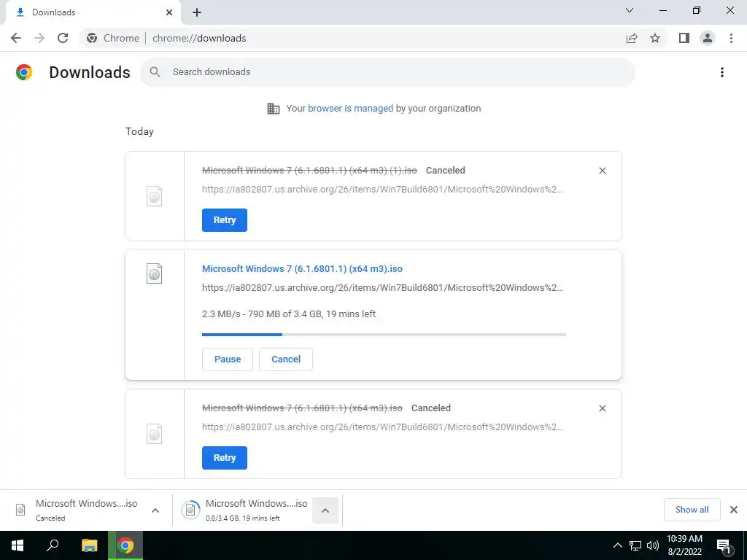Image resolution: width=747 pixels, height=560 pixels.
Task: Retry the canceled (x64 m3) (1).iso download
Action: pyautogui.click(x=225, y=220)
